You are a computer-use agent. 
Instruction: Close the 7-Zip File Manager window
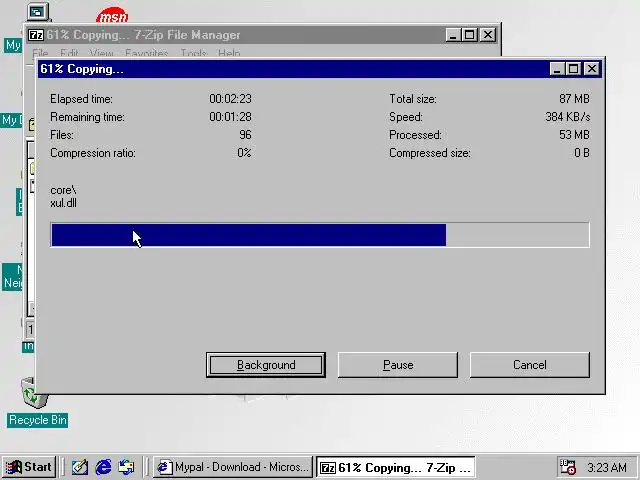point(488,35)
